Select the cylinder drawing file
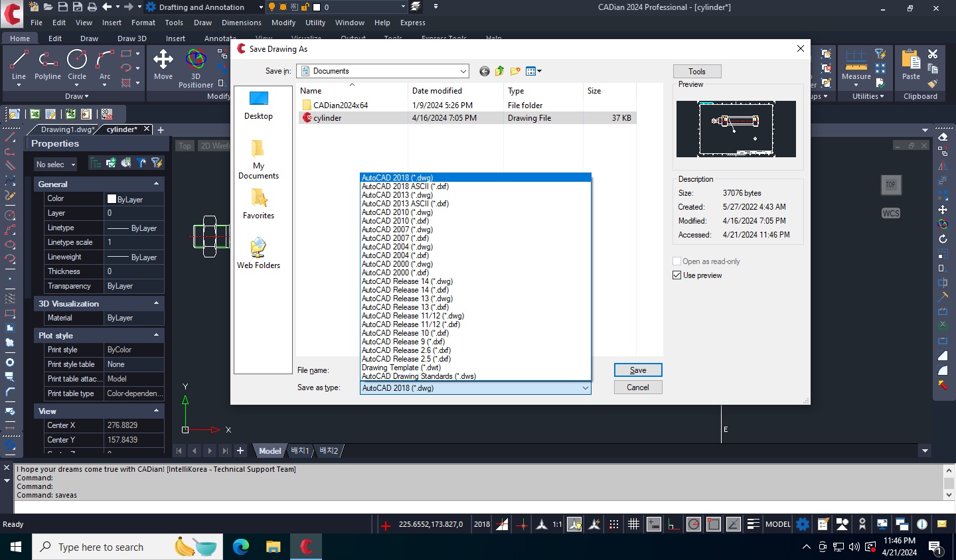Screen dimensions: 956x560 pyautogui.click(x=327, y=118)
